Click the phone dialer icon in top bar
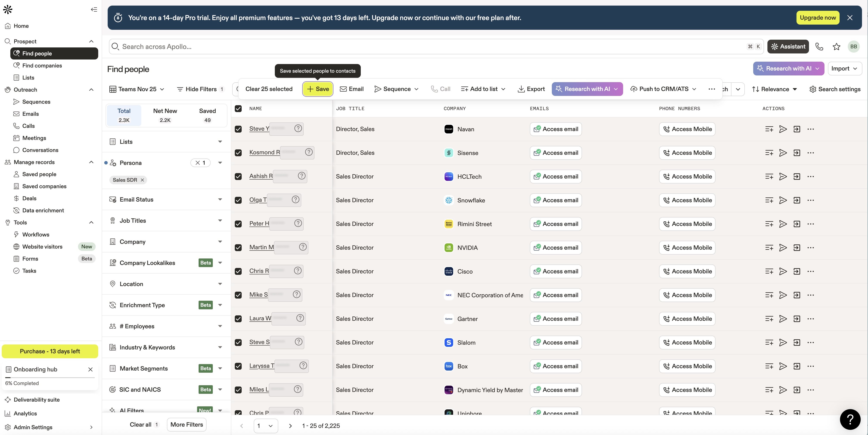The width and height of the screenshot is (868, 435). [x=819, y=47]
